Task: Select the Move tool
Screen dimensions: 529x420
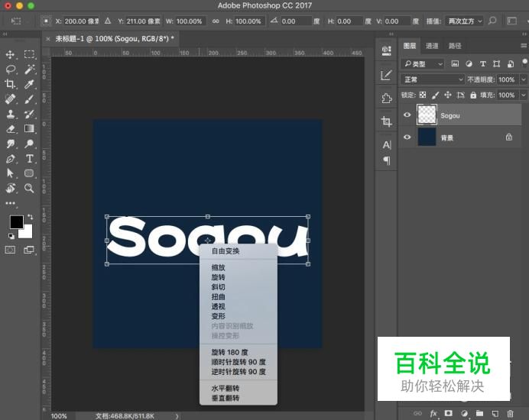Action: pyautogui.click(x=10, y=55)
